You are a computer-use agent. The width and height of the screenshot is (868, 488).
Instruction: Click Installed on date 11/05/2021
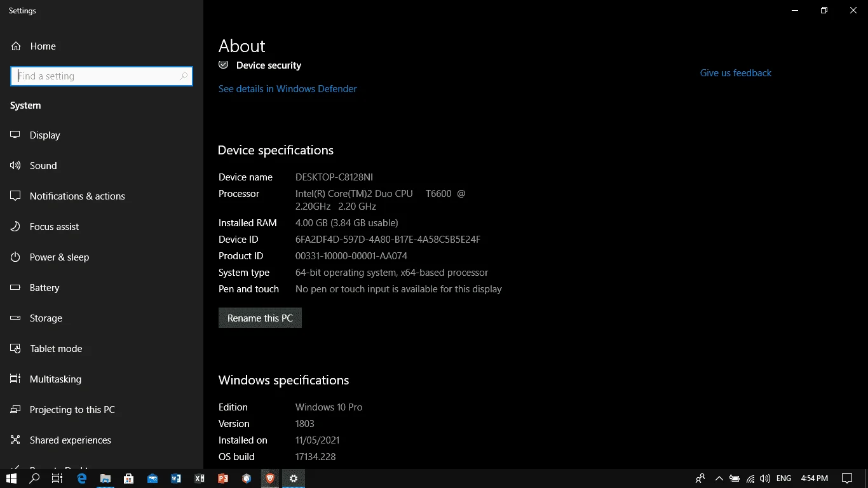pyautogui.click(x=318, y=440)
